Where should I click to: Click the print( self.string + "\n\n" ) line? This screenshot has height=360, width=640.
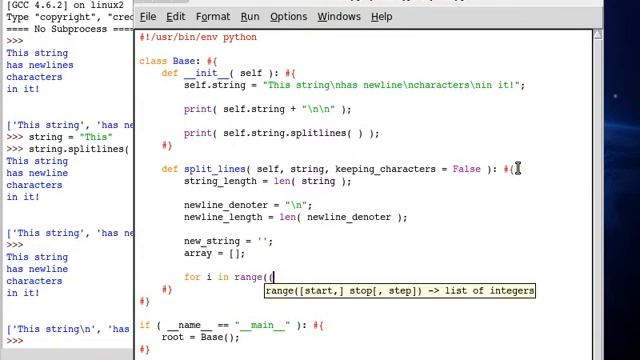click(267, 109)
